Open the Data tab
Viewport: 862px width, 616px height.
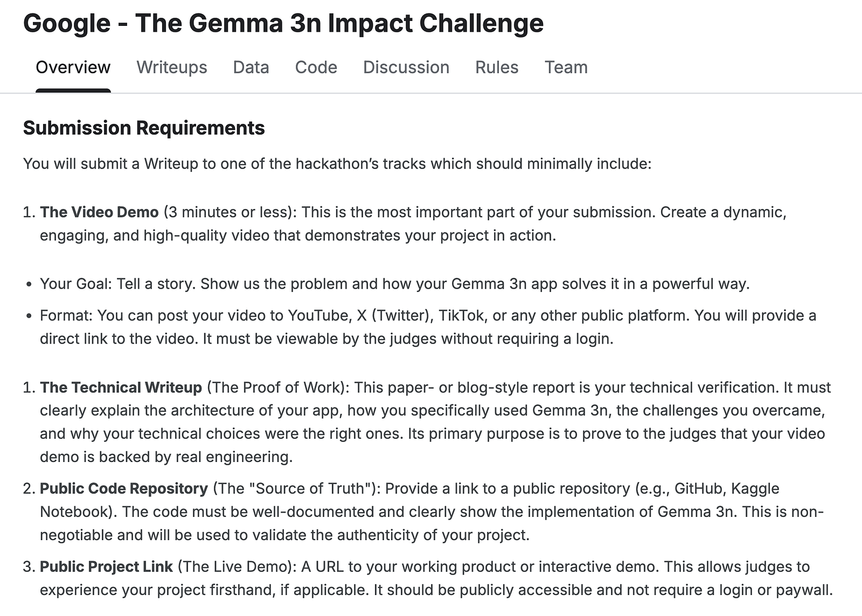251,67
